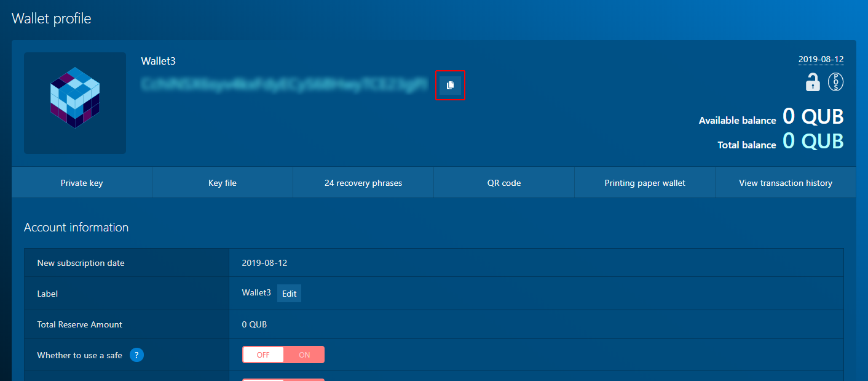868x381 pixels.
Task: Open the safe usage help question mark
Action: coord(136,355)
